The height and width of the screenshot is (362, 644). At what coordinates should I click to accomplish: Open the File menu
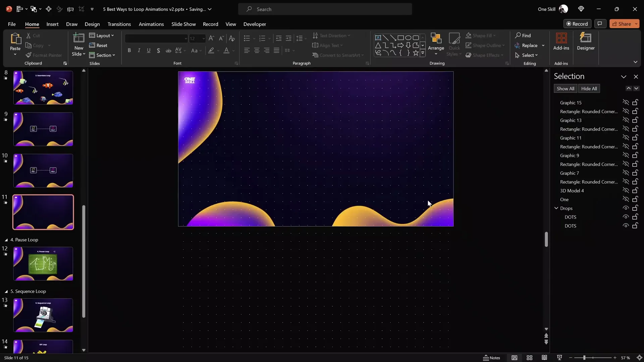(12, 24)
